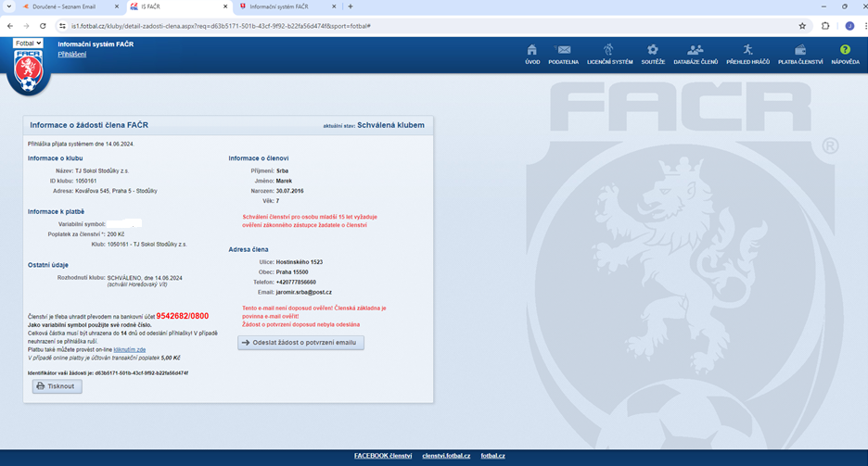868x466 pixels.
Task: Select heading Informace o žádosti člena FAČR
Action: point(89,125)
